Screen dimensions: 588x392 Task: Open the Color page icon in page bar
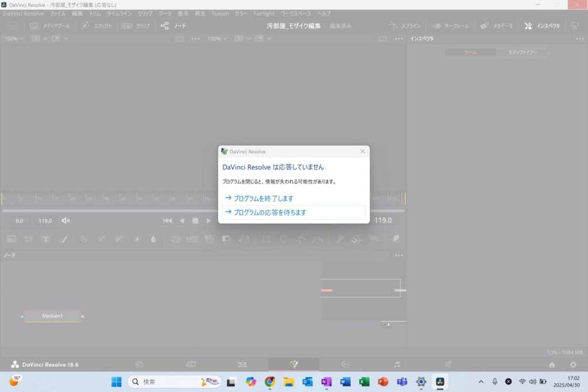coord(345,364)
